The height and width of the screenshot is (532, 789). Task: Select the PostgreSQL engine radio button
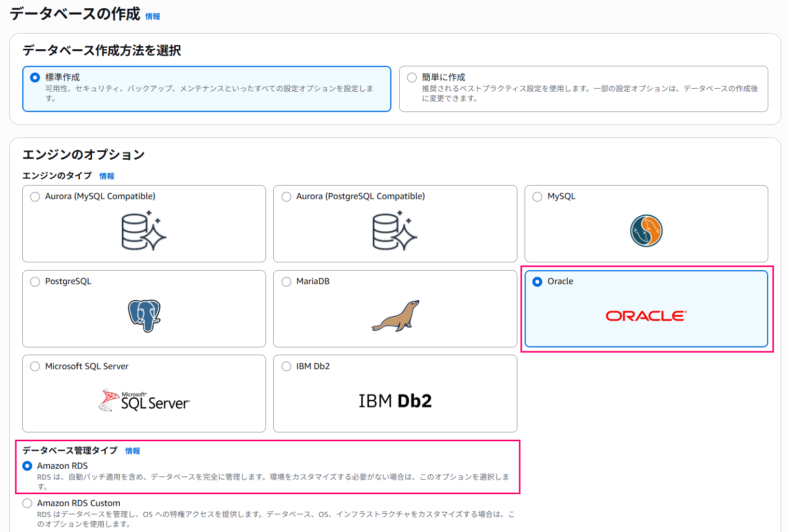point(35,282)
